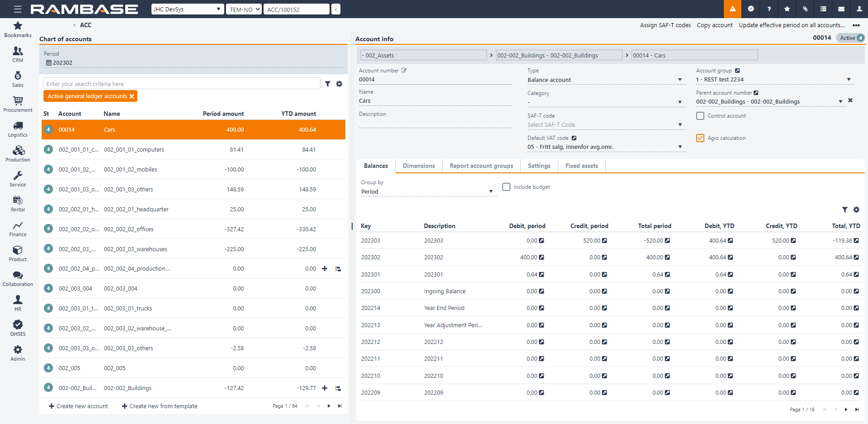Screen dimensions: 868x424
Task: Open drill-down for 202303 Credit period 520.00
Action: (x=604, y=241)
